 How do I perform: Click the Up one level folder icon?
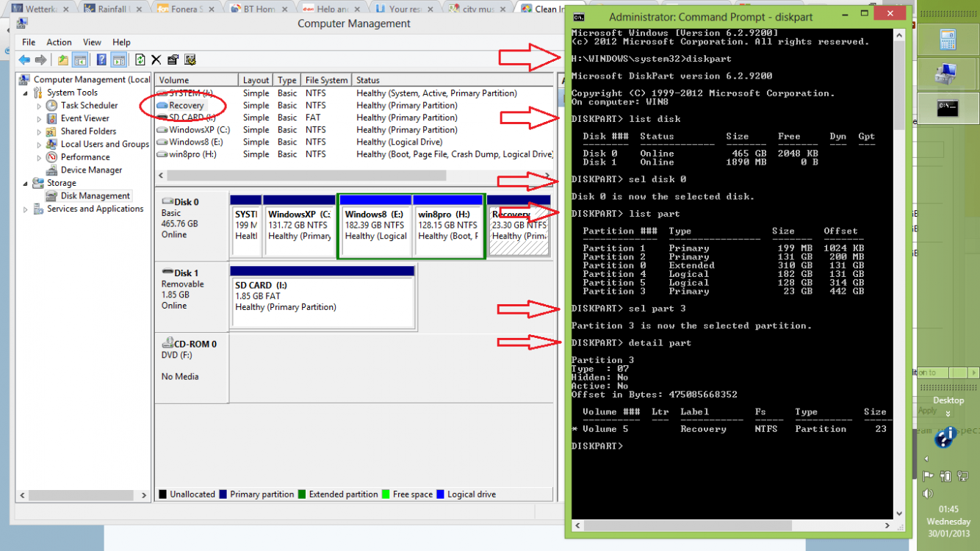pos(63,60)
